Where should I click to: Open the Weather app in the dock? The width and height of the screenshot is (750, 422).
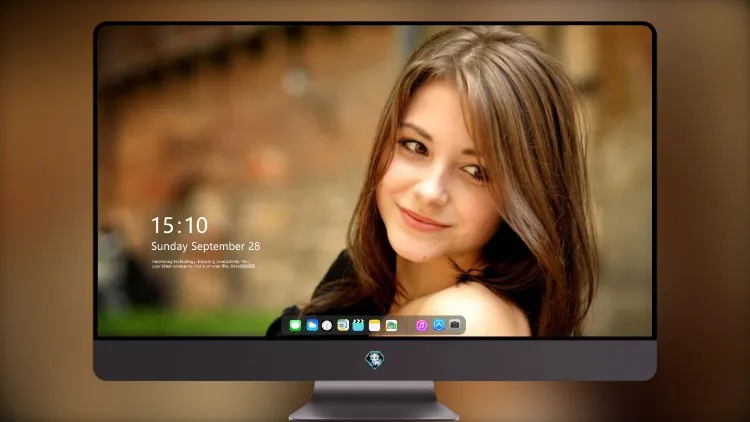pyautogui.click(x=312, y=326)
